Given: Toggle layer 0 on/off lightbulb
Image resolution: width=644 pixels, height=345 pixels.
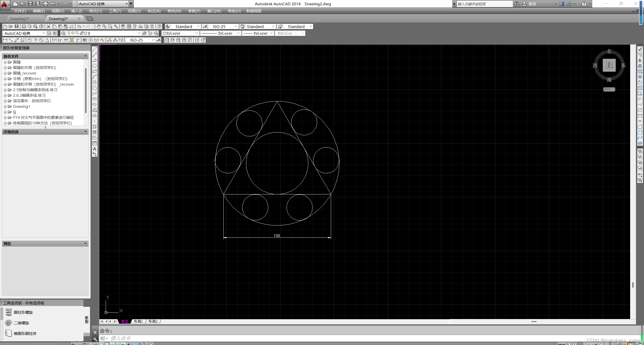Looking at the screenshot, I should coord(69,33).
